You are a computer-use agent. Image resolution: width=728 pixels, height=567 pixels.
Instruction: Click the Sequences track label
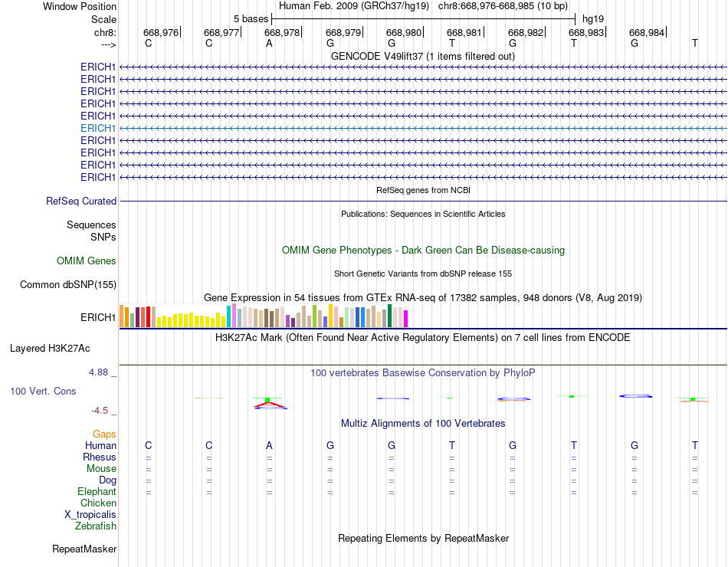click(91, 225)
